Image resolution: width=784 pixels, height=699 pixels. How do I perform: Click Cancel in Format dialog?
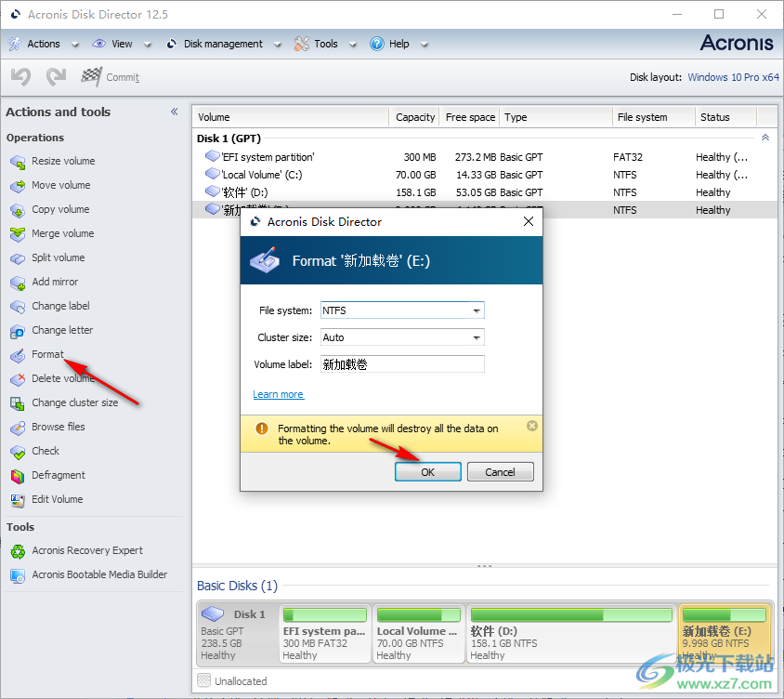click(500, 472)
